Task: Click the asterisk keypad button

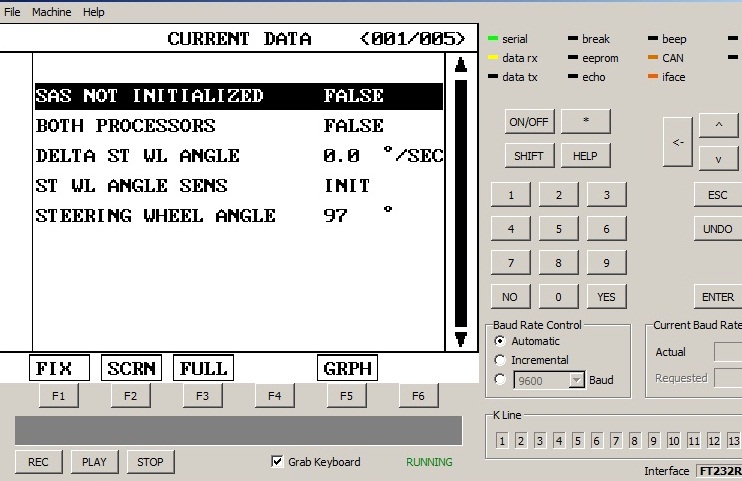Action: coord(585,122)
